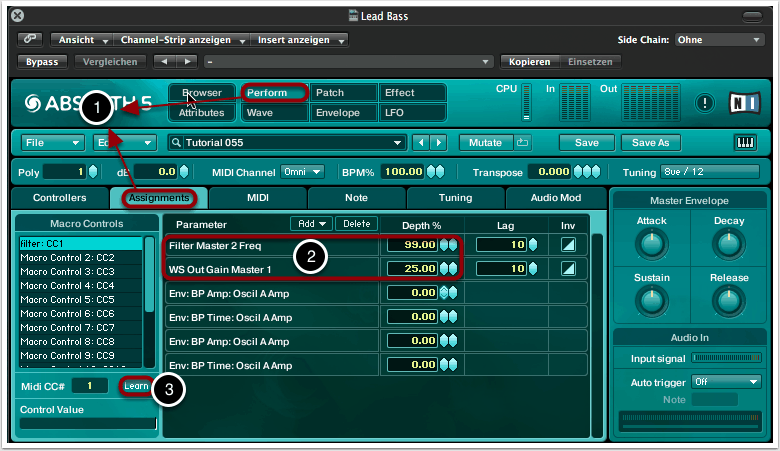Enable MIDI Learn for CC

tap(136, 386)
